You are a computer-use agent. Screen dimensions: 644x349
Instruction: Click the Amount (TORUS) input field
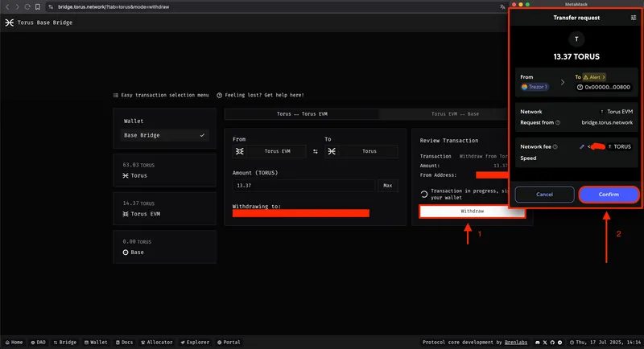click(303, 186)
